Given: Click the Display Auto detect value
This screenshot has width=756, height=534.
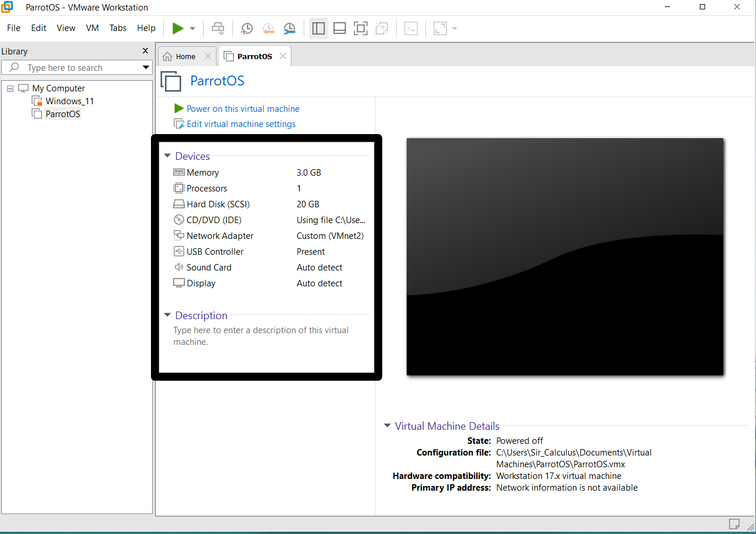Looking at the screenshot, I should coord(319,283).
